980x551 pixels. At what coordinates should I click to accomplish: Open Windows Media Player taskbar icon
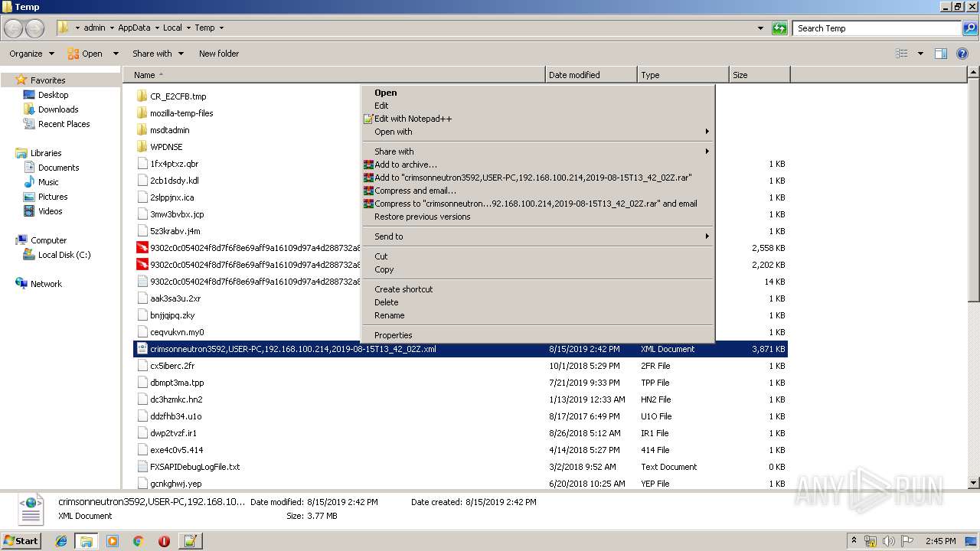tap(113, 541)
